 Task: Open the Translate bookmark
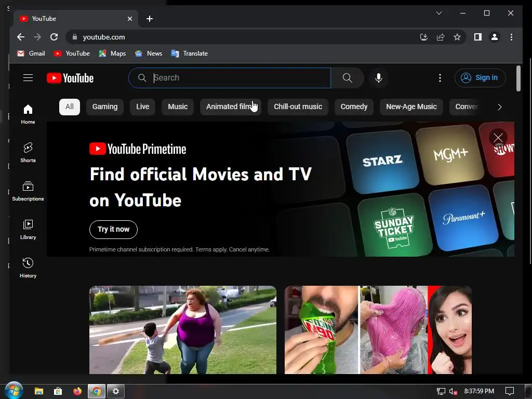tap(189, 54)
